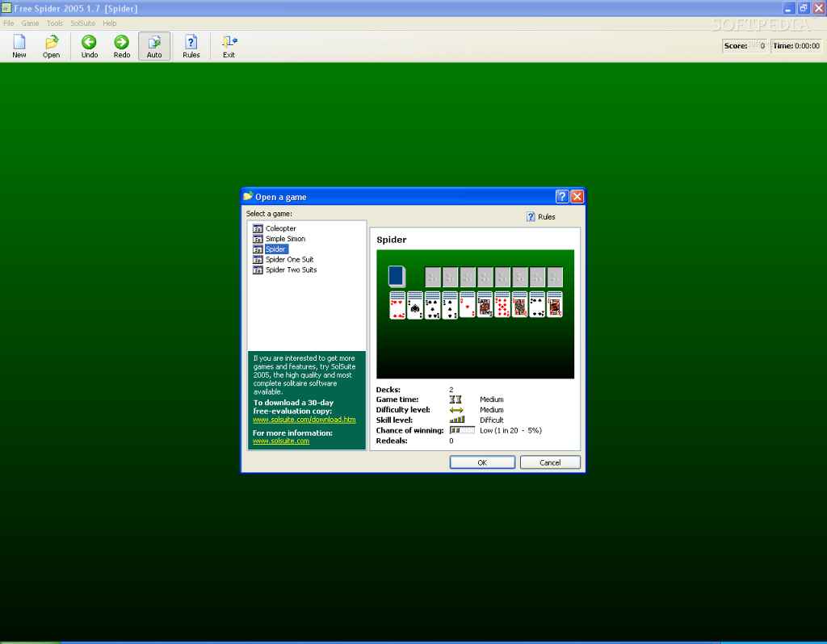Open the solsuite.com/download.htm link
The image size is (827, 644).
[x=304, y=420]
